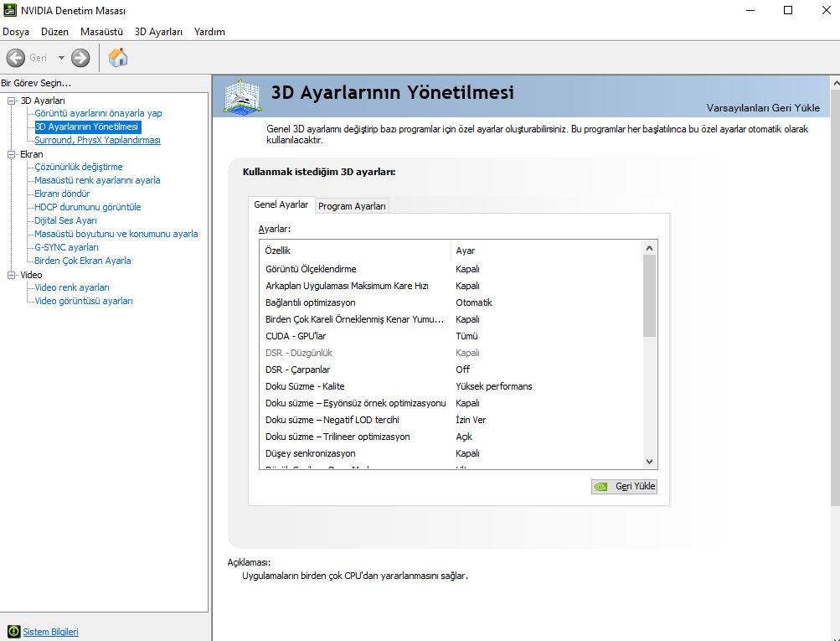Click settings list scroll down arrow
The width and height of the screenshot is (840, 641).
click(649, 462)
